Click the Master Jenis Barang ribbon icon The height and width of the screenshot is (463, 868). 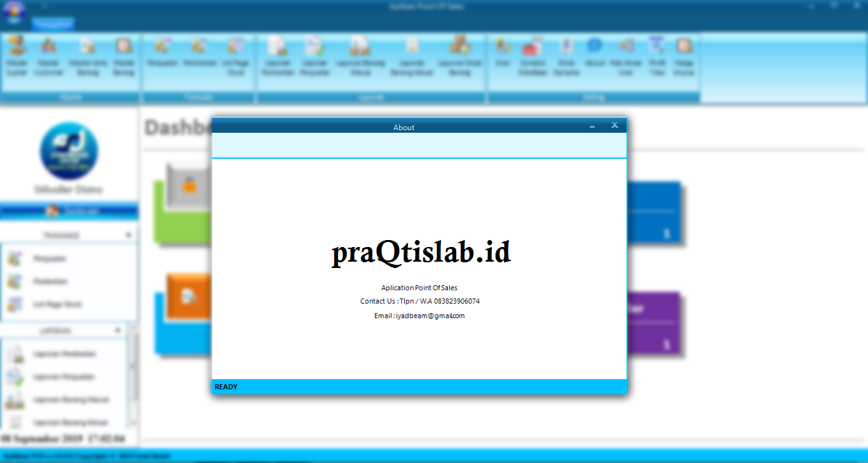pos(88,56)
